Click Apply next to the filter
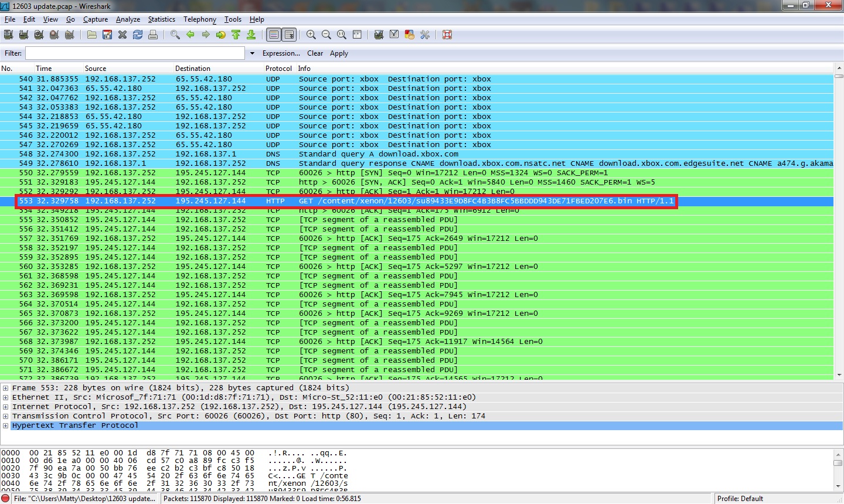Viewport: 844px width, 504px height. (x=339, y=53)
